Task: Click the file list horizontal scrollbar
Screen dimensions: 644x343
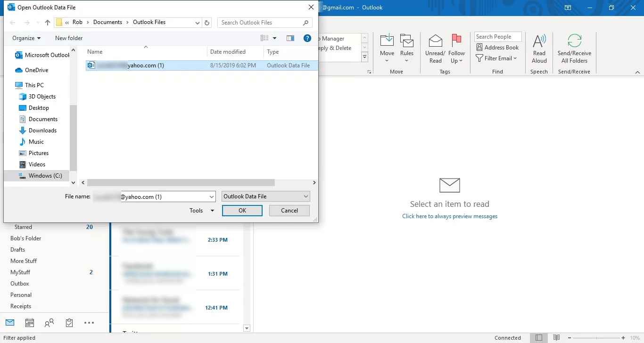Action: click(181, 182)
